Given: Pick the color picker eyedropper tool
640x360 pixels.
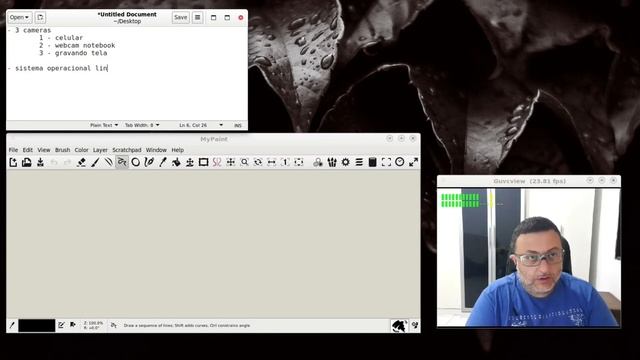Looking at the screenshot, I should pyautogui.click(x=162, y=162).
